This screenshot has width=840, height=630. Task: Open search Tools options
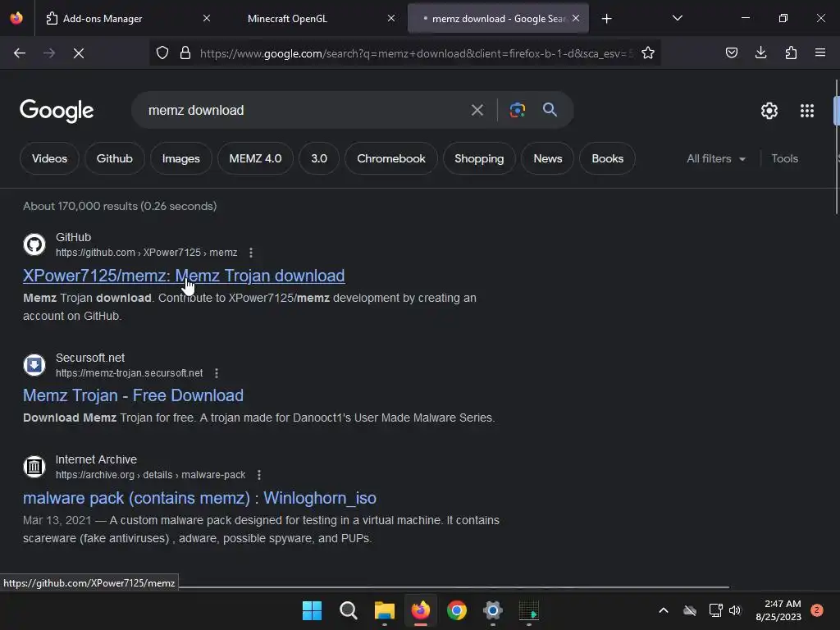pos(784,158)
